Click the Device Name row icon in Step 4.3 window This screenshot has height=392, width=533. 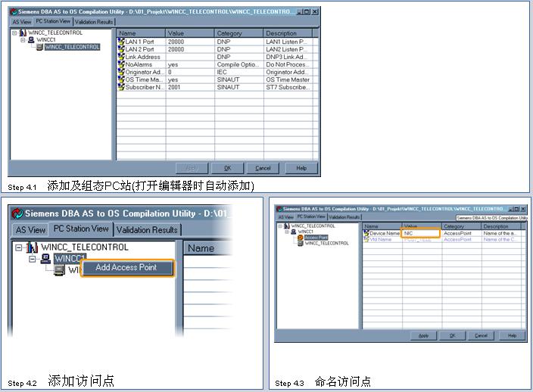click(366, 233)
